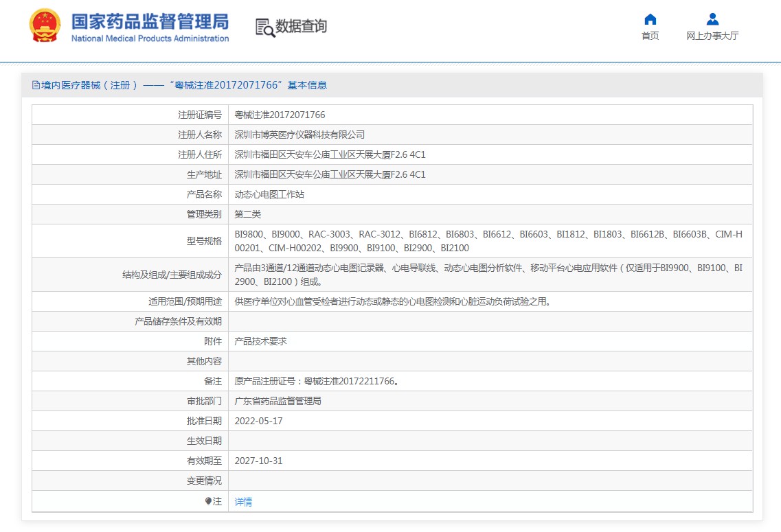Select 深圳市博英医疗仪器科技有限公司 text
Viewport: 781px width, 532px height.
tap(299, 135)
